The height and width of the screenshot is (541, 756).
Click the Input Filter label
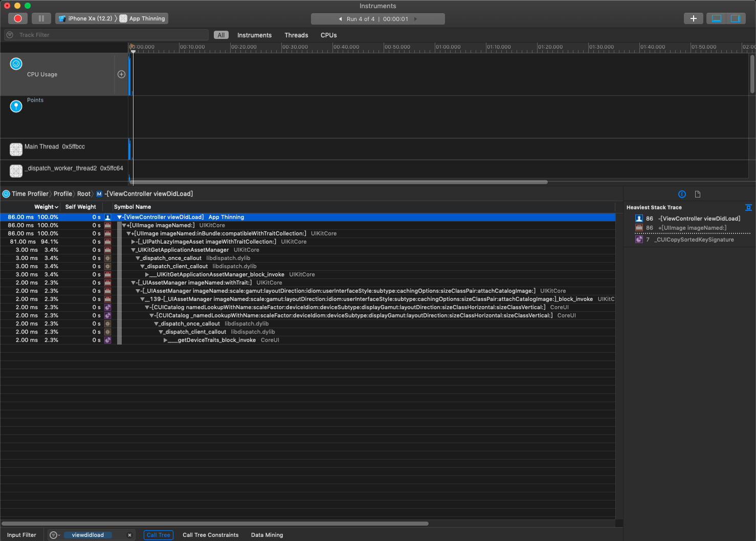(x=21, y=535)
